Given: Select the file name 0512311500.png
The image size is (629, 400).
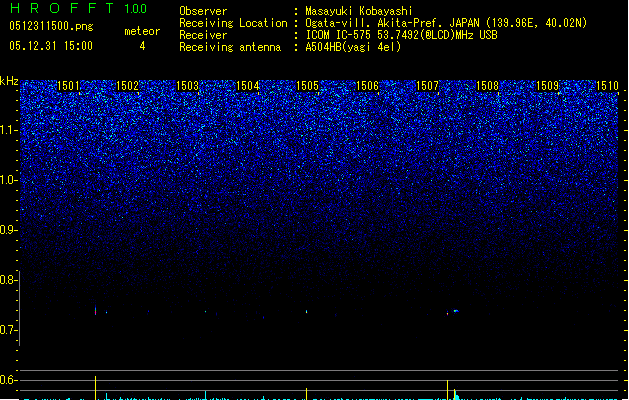Looking at the screenshot, I should 51,26.
